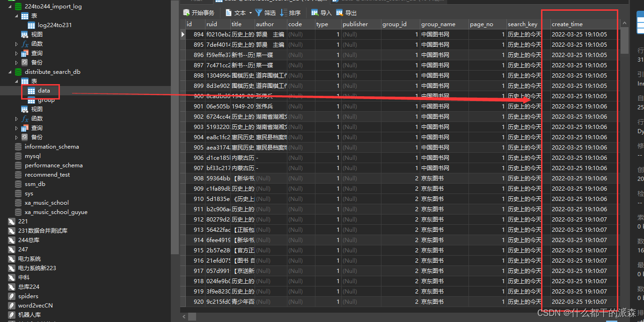Select the 224to244_import_log database icon
The width and height of the screenshot is (644, 322).
[x=18, y=7]
